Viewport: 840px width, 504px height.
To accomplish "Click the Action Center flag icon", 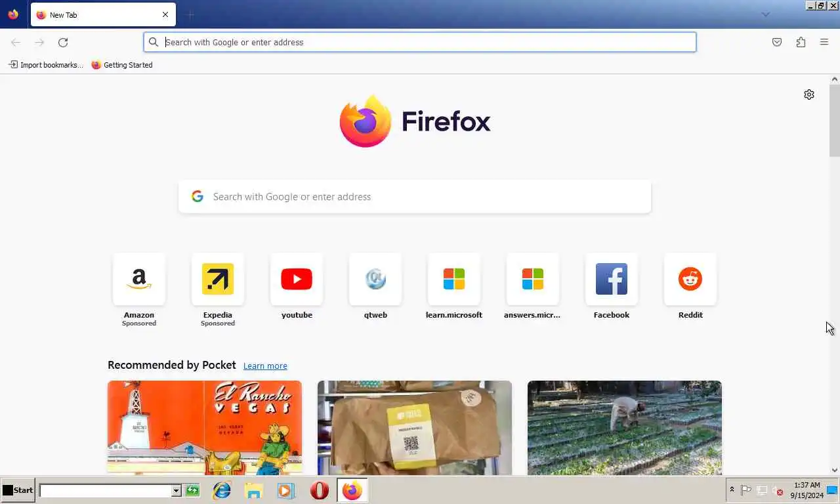I will tap(746, 490).
